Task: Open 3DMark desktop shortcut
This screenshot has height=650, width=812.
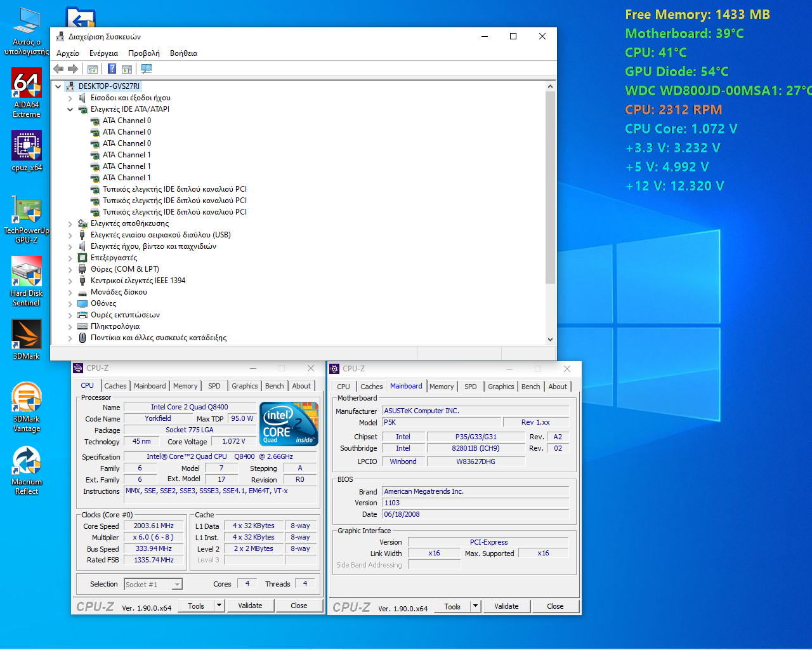Action: point(27,339)
